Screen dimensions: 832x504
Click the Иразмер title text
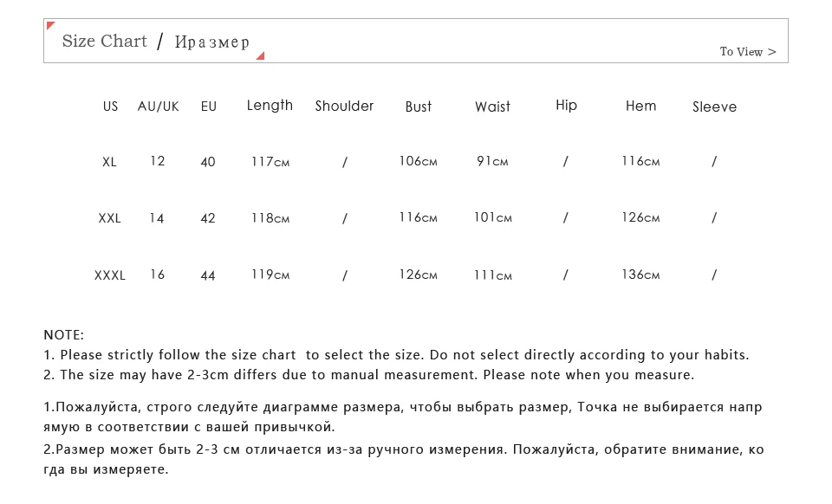pos(211,42)
